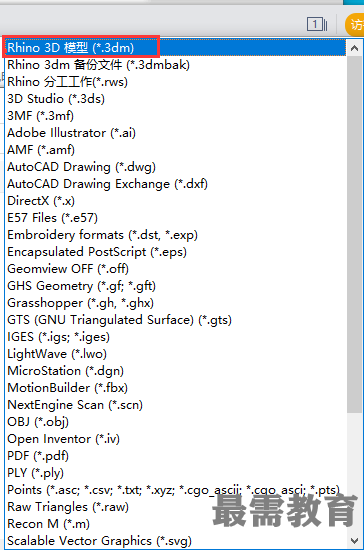Viewport: 364px width, 550px height.
Task: Select LightWave (*.lwo) file type
Action: click(175, 354)
